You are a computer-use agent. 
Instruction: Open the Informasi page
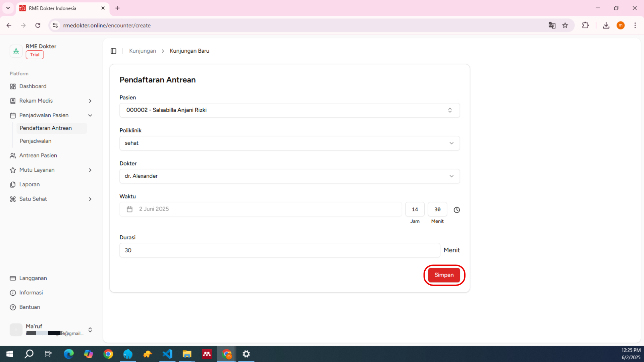point(31,293)
